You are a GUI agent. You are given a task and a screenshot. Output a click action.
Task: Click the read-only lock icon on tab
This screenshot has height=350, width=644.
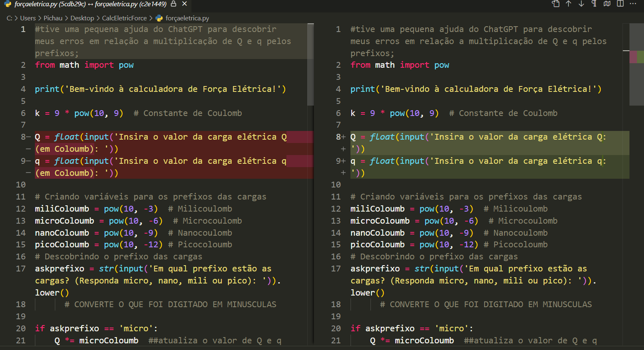click(174, 4)
